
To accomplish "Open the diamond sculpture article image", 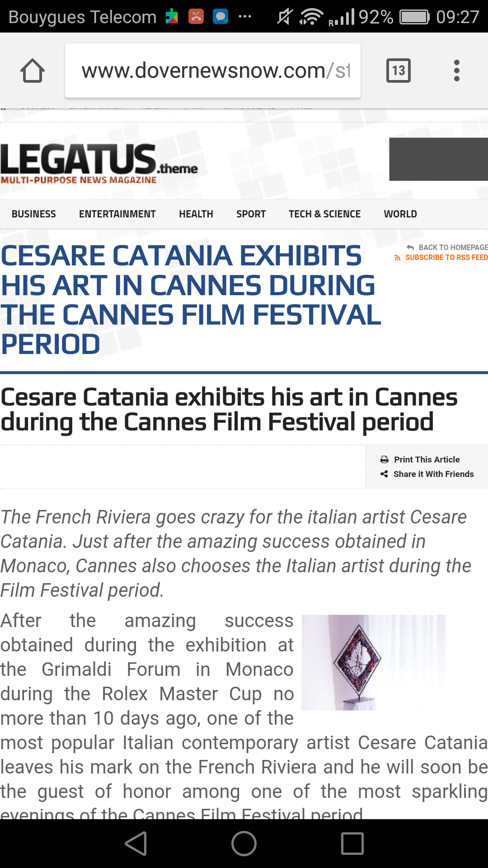I will [x=374, y=662].
